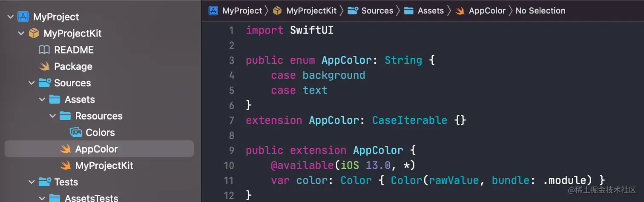Open the No Selection breadcrumb menu
The width and height of the screenshot is (644, 202).
540,11
